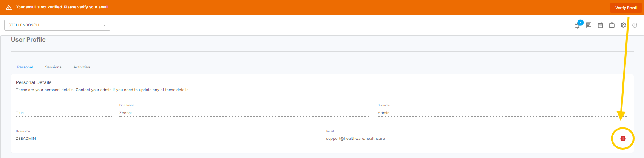Screen dimensions: 644x158
Task: Click the Surname field showing Admin
Action: click(x=502, y=113)
